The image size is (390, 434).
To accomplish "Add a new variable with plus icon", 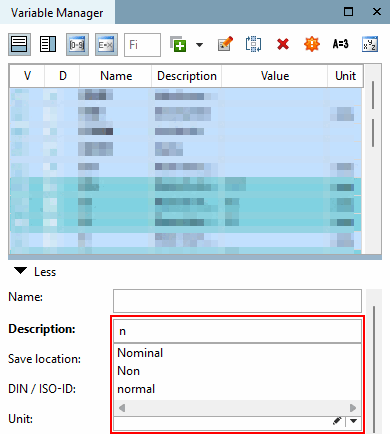I will point(178,44).
